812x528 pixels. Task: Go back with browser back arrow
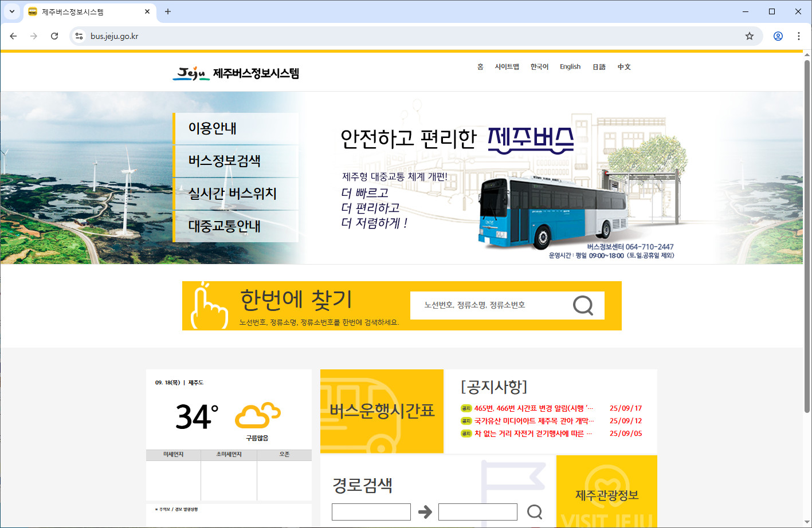(13, 36)
